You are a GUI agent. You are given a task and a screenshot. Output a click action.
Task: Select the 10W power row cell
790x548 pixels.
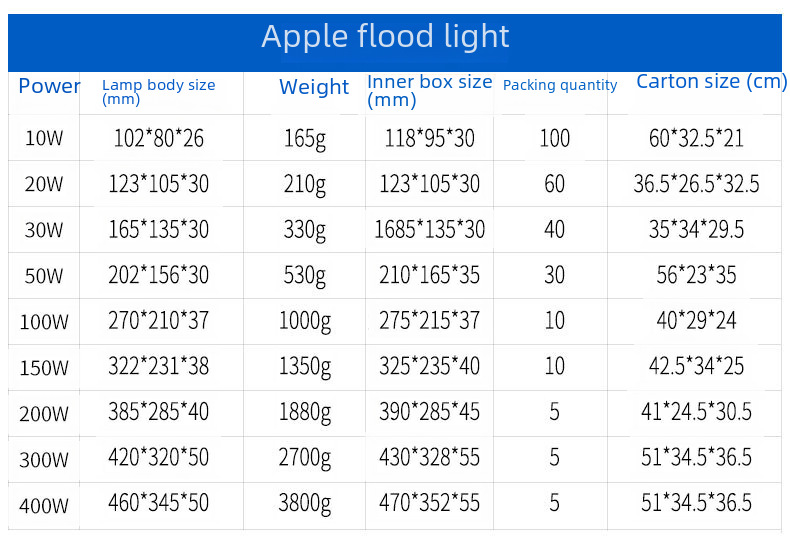pos(44,139)
